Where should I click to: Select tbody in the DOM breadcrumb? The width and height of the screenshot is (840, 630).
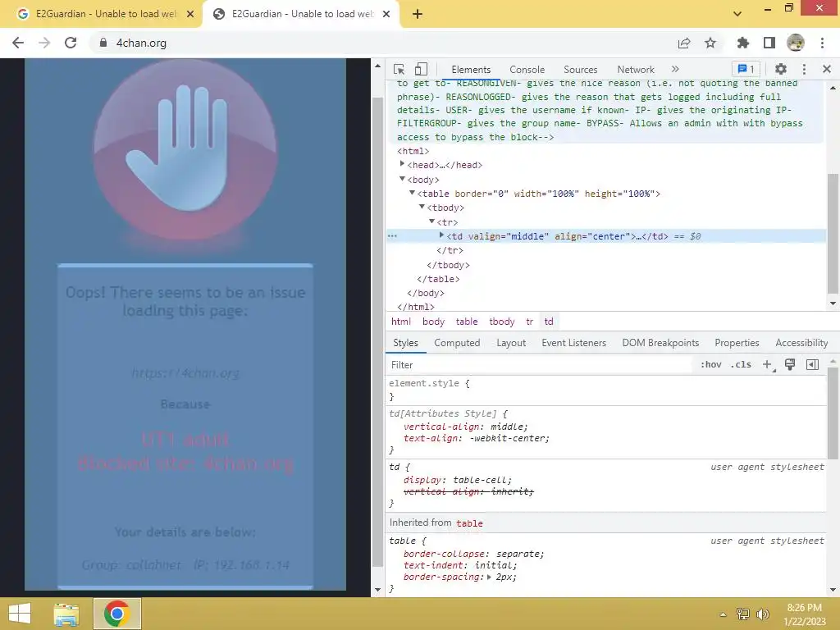tap(501, 322)
